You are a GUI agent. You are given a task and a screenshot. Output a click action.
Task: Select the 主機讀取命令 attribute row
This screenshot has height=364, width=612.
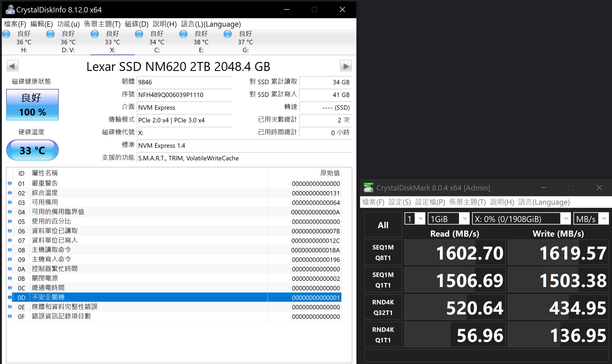(177, 250)
